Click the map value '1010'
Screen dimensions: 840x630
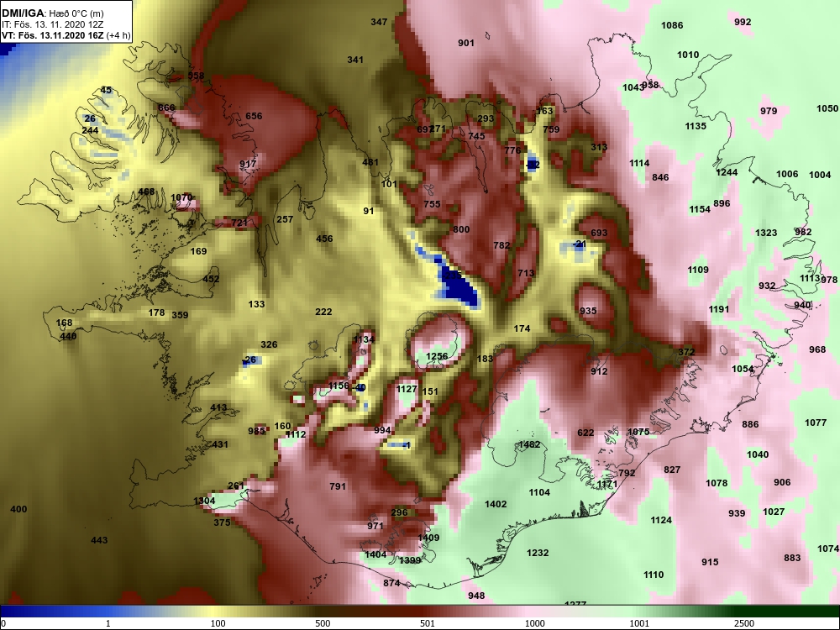click(x=688, y=55)
